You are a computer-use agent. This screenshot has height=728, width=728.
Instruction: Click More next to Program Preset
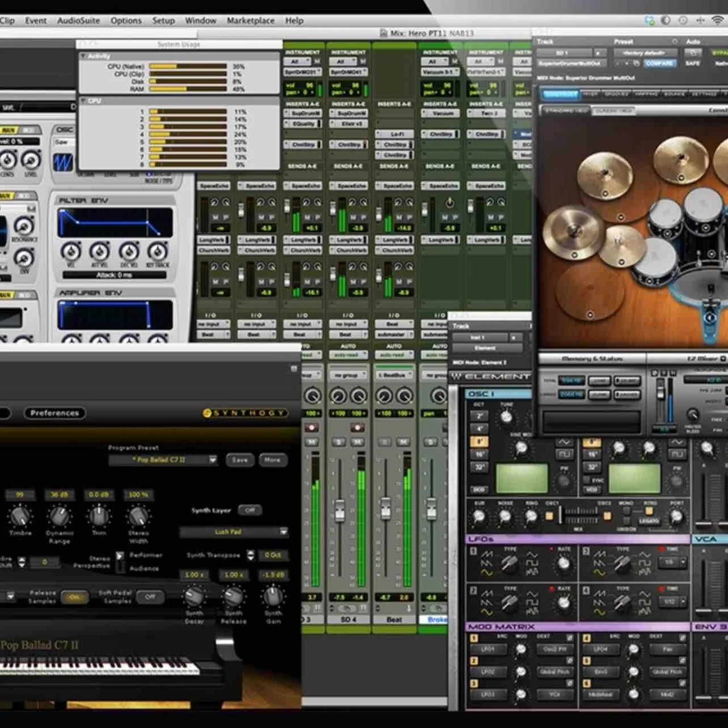[272, 460]
